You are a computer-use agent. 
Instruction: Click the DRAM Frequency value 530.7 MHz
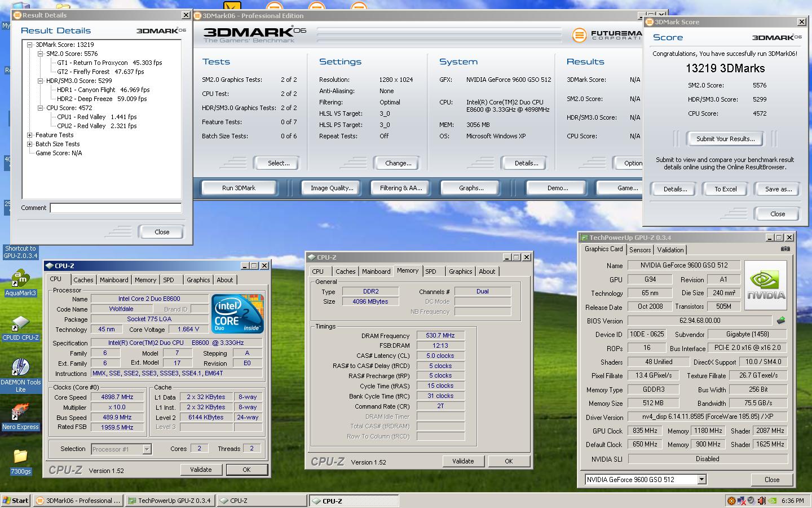pos(440,335)
